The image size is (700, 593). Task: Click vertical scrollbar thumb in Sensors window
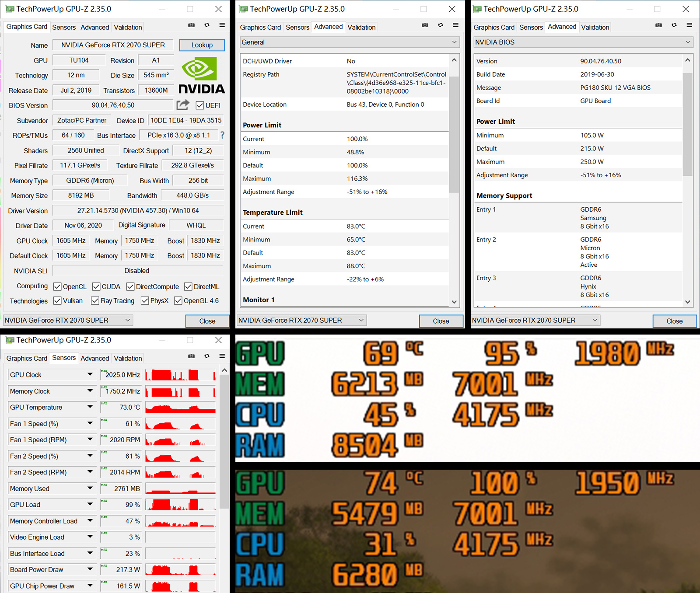click(224, 441)
